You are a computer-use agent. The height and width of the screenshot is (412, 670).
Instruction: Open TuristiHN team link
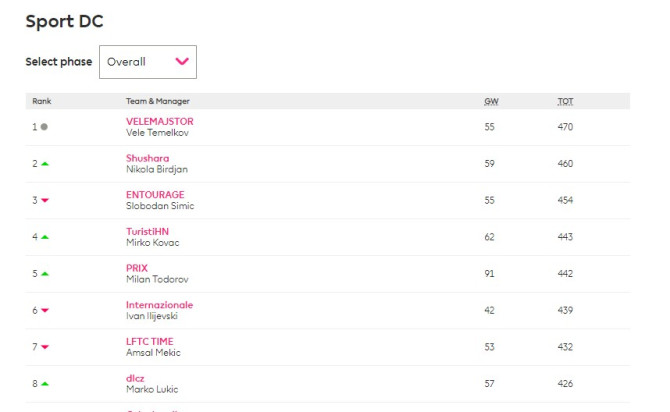[147, 231]
